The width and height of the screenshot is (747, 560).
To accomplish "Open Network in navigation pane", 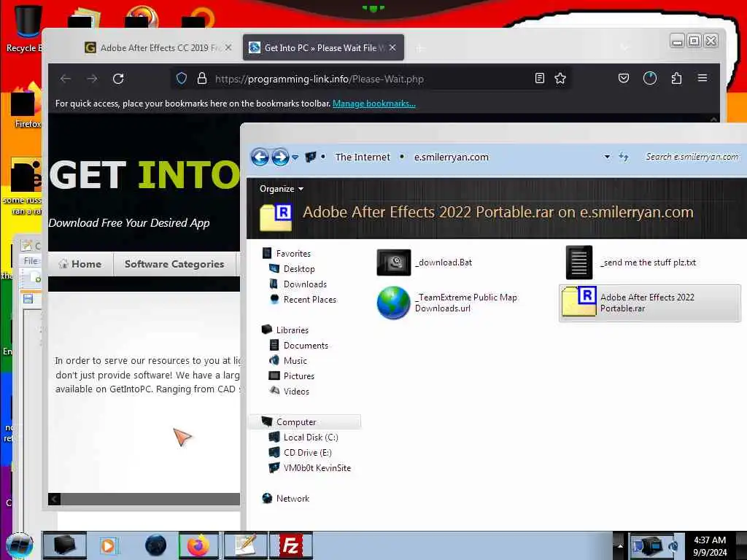I will [x=286, y=499].
